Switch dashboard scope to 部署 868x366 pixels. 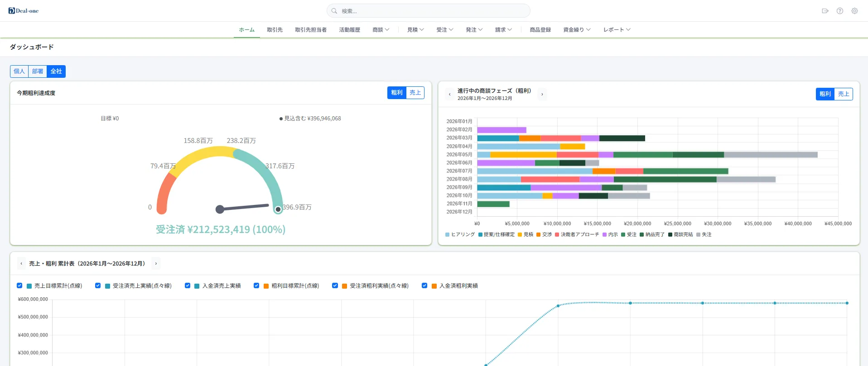tap(38, 71)
